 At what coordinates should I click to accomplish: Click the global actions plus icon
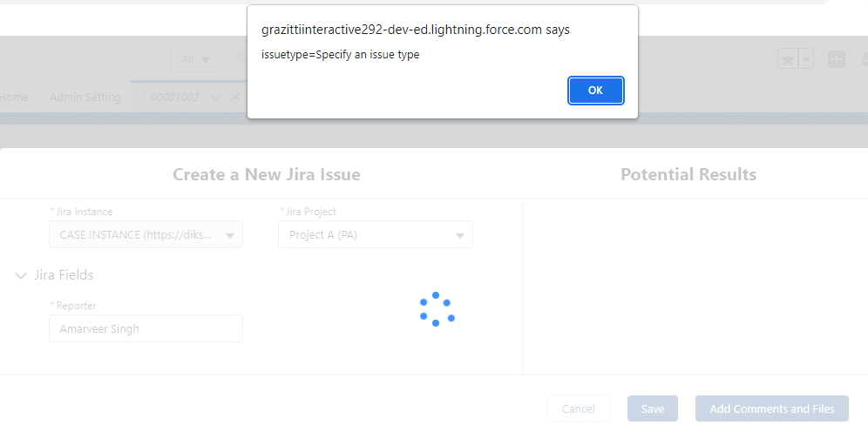[x=837, y=59]
